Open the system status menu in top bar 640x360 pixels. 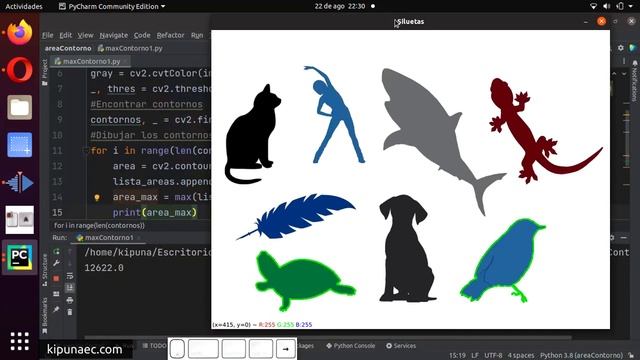pos(613,7)
